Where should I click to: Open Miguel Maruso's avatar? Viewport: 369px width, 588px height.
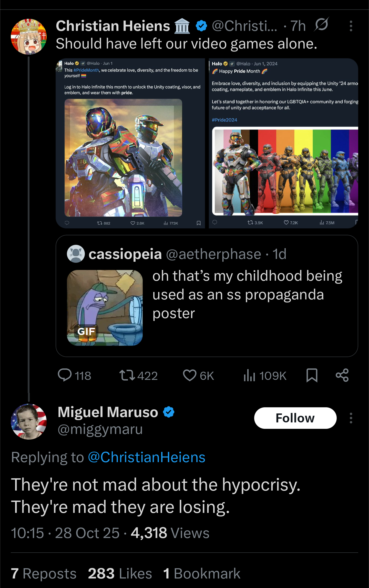point(29,422)
